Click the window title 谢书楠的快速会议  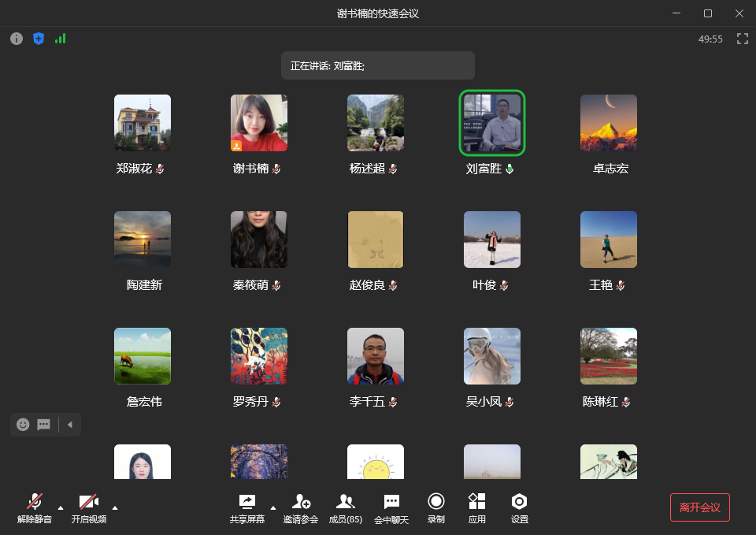tap(377, 13)
